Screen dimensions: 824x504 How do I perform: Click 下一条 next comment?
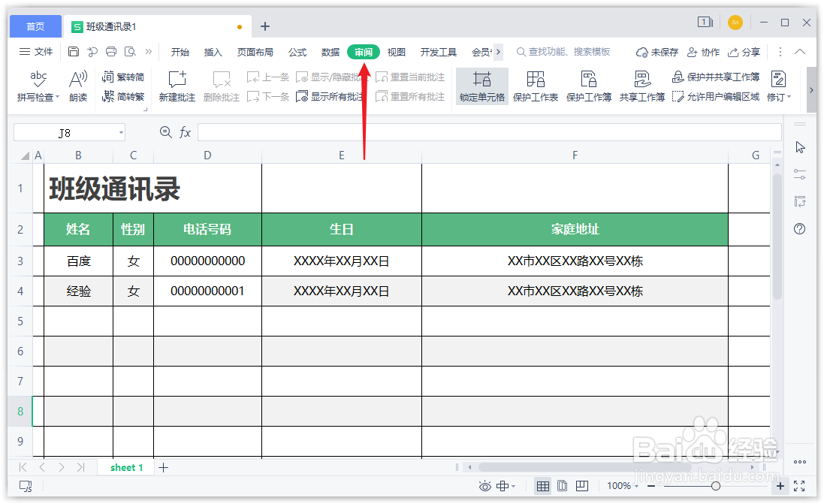click(x=268, y=97)
